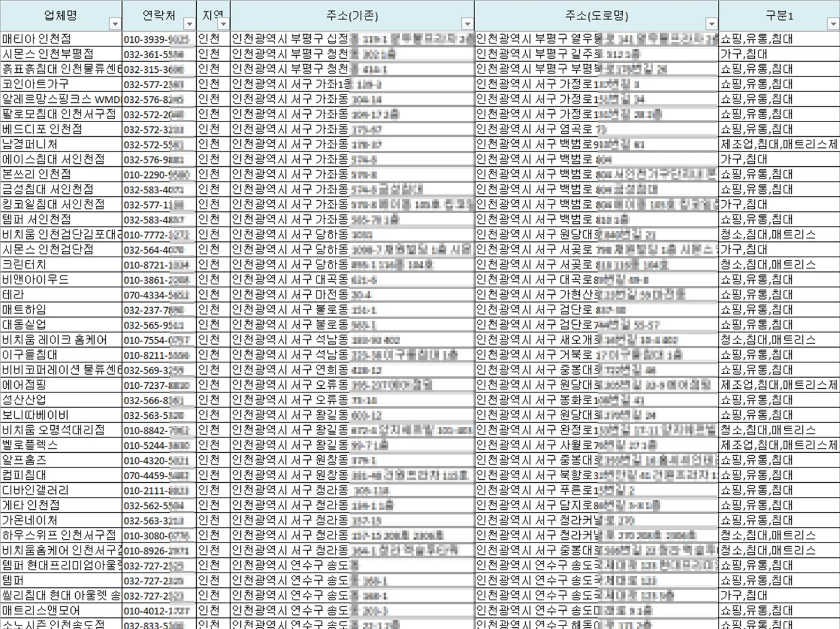Viewport: 840px width, 629px height.
Task: Click the 비치움 레이크 홈케어 cell
Action: (61, 340)
